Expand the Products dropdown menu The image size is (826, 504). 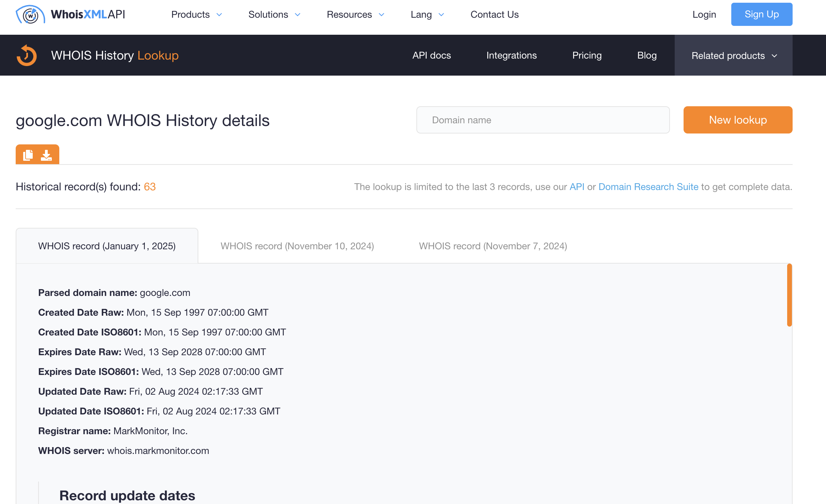[197, 15]
